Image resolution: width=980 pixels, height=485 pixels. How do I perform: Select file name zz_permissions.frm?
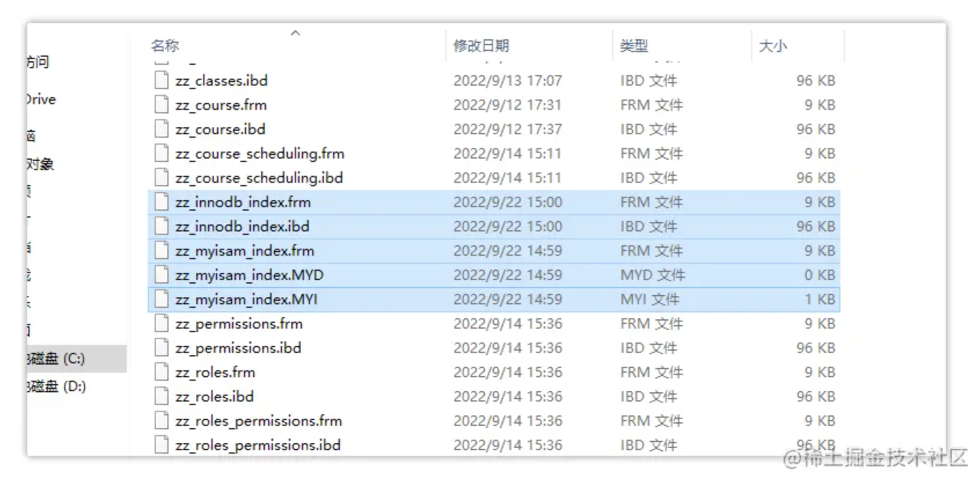(239, 324)
